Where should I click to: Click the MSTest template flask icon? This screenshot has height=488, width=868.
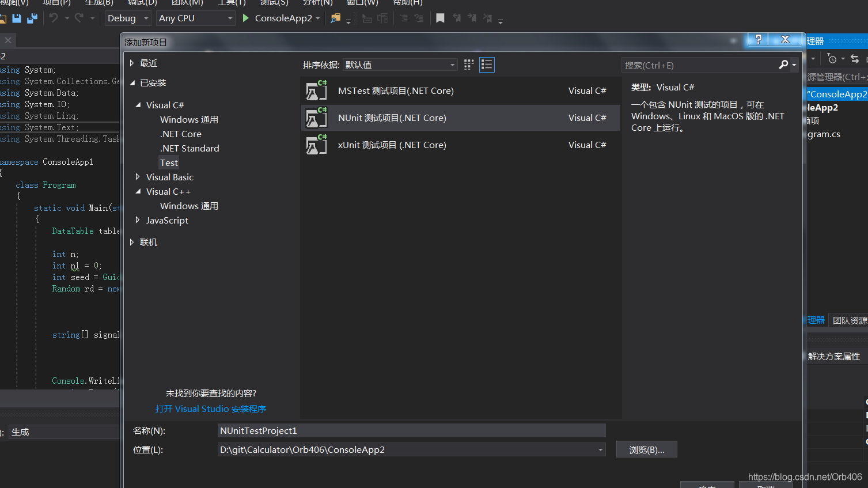click(316, 91)
